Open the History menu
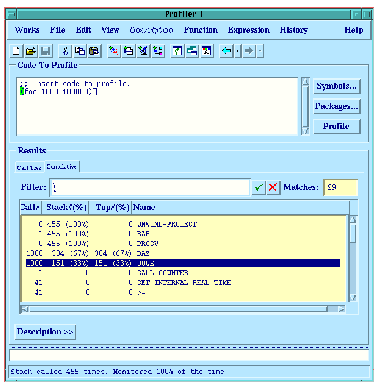The width and height of the screenshot is (379, 390). point(294,30)
